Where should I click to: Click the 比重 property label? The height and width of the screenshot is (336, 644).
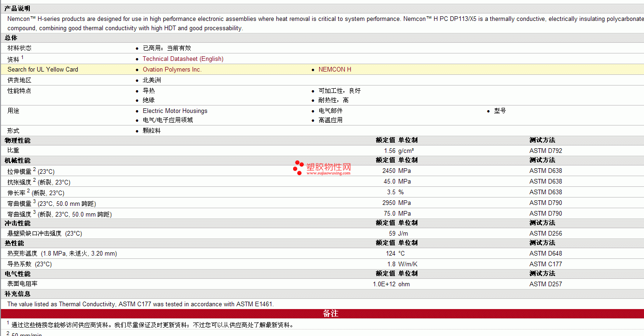[13, 151]
